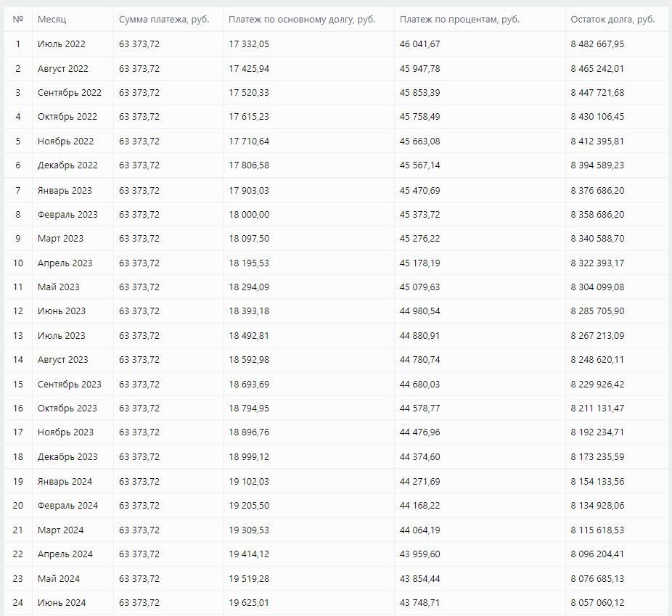Click the "Сумма платежа, руб." column header
The width and height of the screenshot is (672, 616).
point(164,20)
